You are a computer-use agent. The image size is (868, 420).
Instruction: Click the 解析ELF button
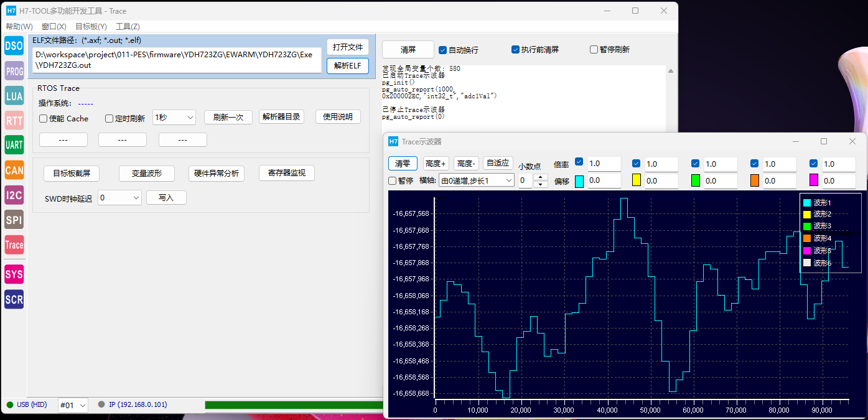(x=347, y=66)
